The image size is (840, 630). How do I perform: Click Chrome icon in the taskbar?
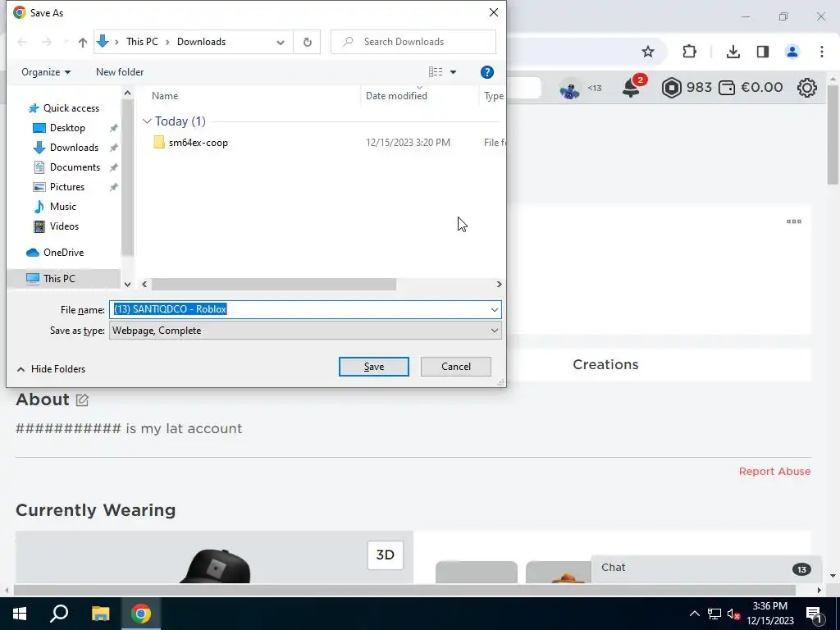pos(141,614)
